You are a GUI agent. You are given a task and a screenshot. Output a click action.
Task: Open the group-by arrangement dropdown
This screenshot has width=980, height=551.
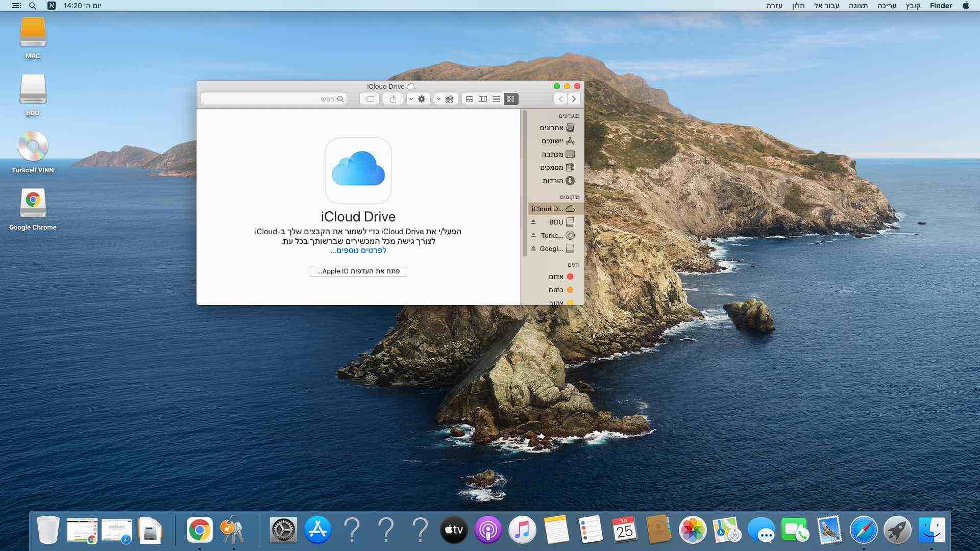point(445,99)
